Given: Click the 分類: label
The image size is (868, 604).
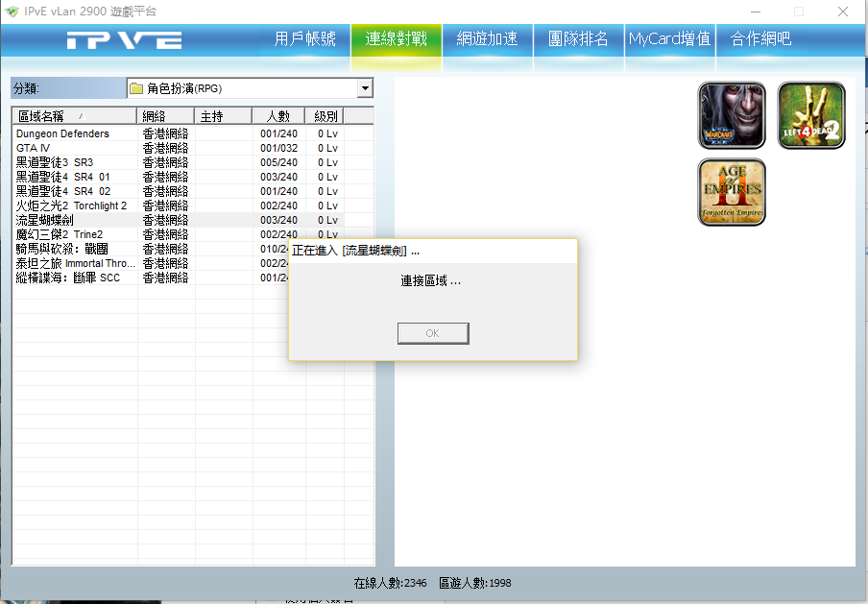Looking at the screenshot, I should [x=26, y=88].
